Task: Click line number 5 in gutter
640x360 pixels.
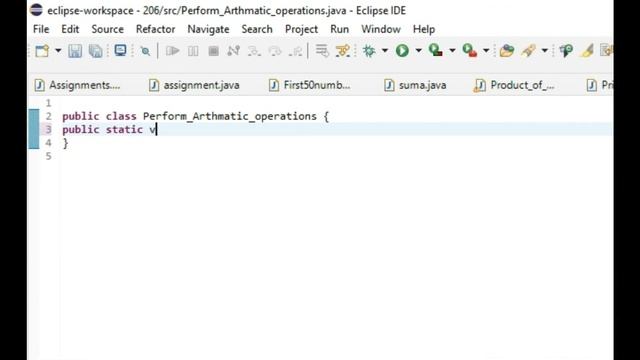Action: click(x=49, y=156)
